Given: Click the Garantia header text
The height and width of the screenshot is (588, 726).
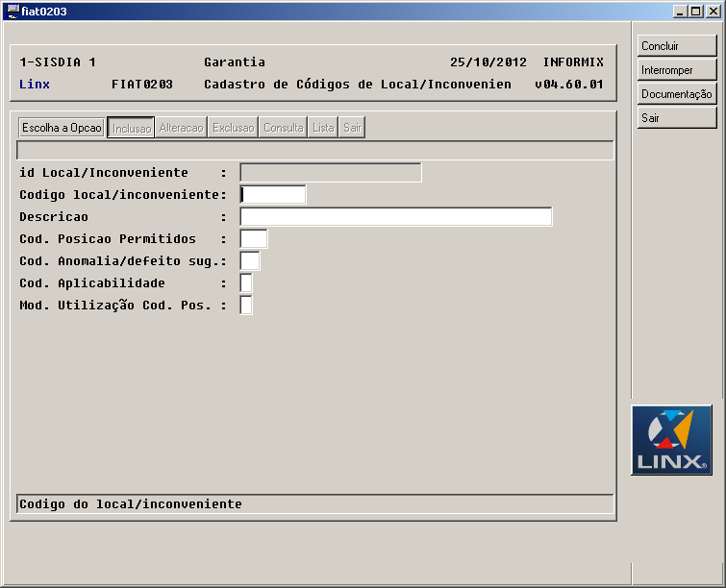Looking at the screenshot, I should [x=235, y=62].
